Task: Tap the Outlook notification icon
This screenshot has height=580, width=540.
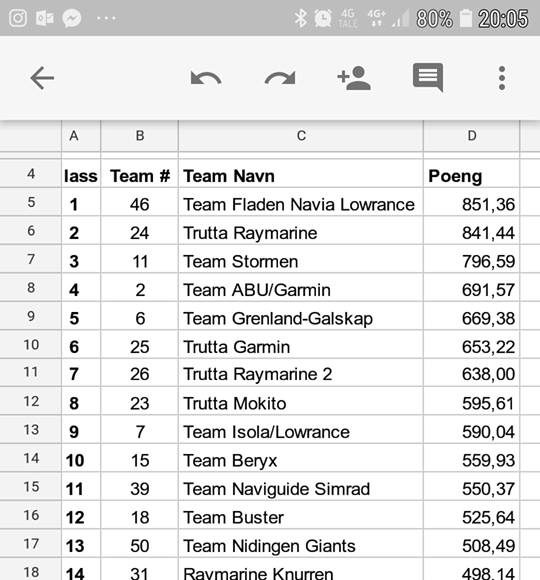Action: point(45,18)
